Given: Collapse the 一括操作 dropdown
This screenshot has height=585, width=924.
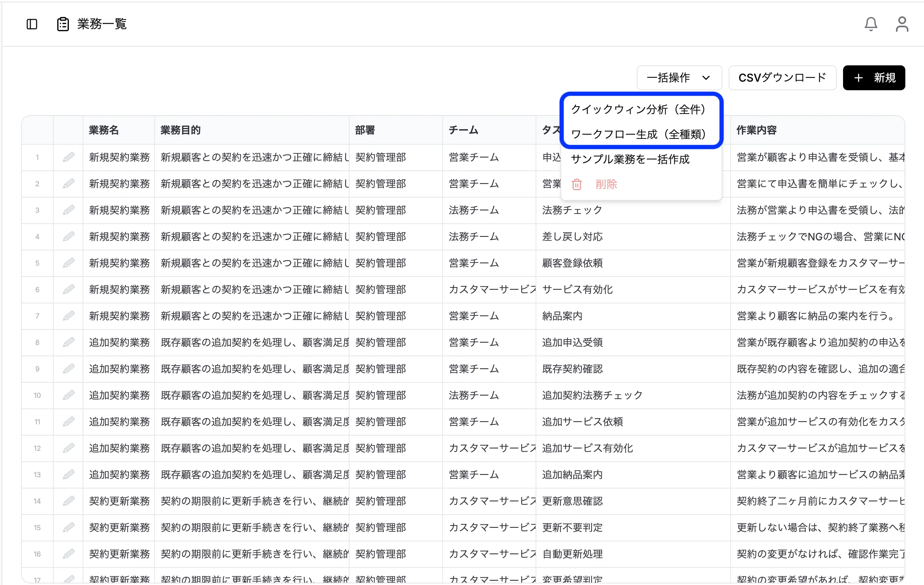Looking at the screenshot, I should pyautogui.click(x=679, y=78).
